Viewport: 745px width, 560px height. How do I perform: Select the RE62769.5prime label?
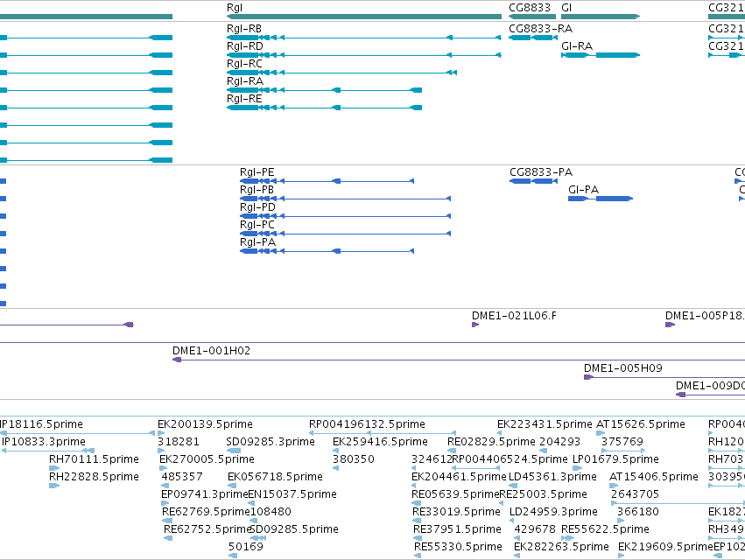click(206, 512)
